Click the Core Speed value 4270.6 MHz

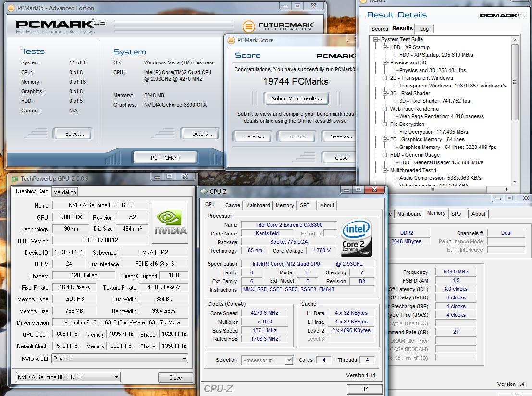264,313
